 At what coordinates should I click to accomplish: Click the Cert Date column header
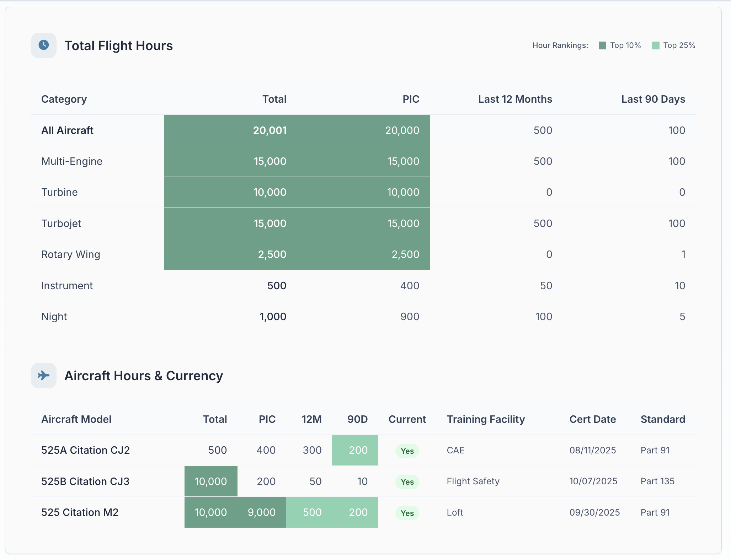pos(592,419)
